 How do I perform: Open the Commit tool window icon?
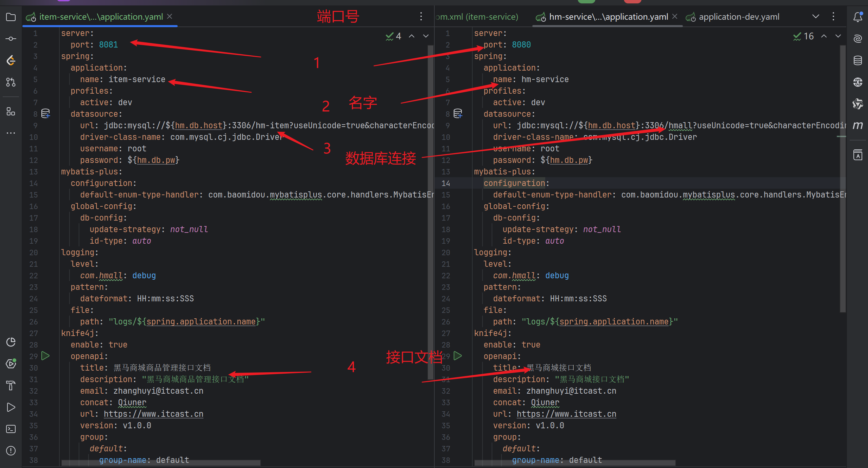(x=11, y=39)
